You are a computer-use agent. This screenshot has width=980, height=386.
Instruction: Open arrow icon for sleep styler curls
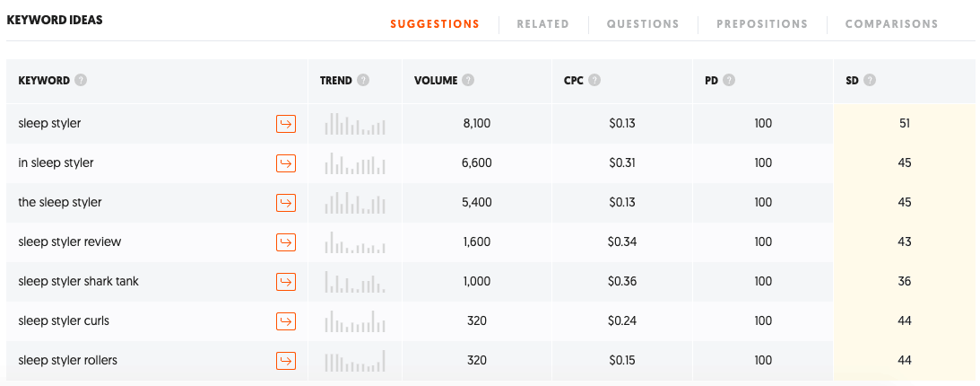tap(286, 321)
